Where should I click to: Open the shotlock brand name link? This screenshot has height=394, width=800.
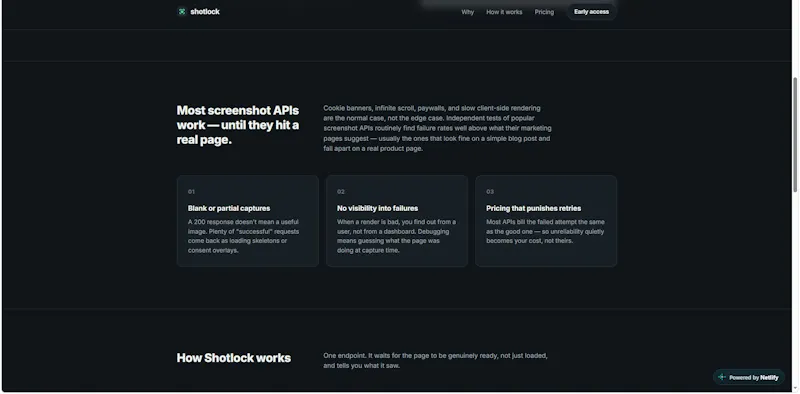[x=205, y=12]
